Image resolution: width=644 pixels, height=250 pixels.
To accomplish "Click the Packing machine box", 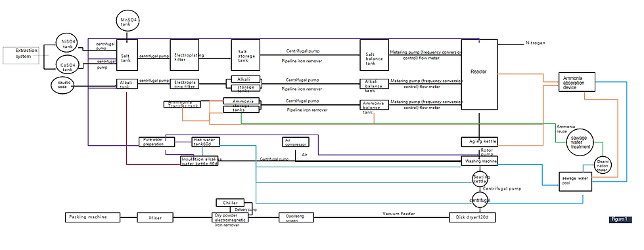I will [x=93, y=217].
